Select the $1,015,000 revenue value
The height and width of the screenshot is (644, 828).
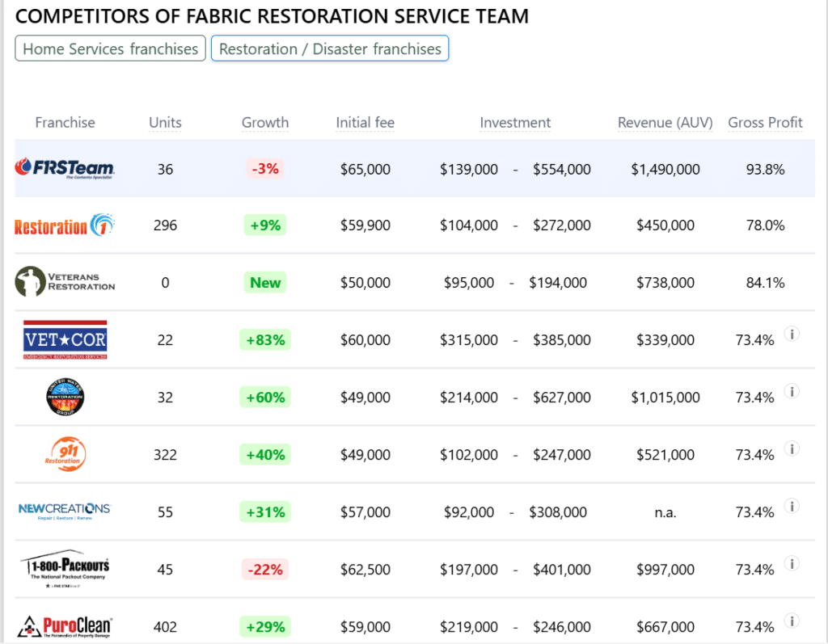665,398
